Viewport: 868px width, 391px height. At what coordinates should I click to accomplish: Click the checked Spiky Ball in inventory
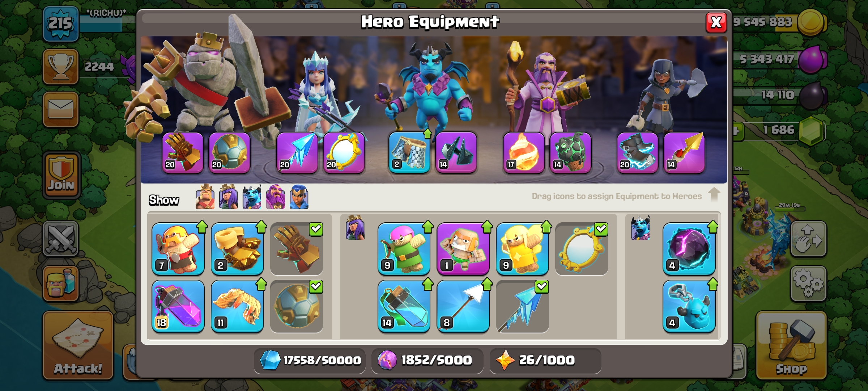(297, 306)
